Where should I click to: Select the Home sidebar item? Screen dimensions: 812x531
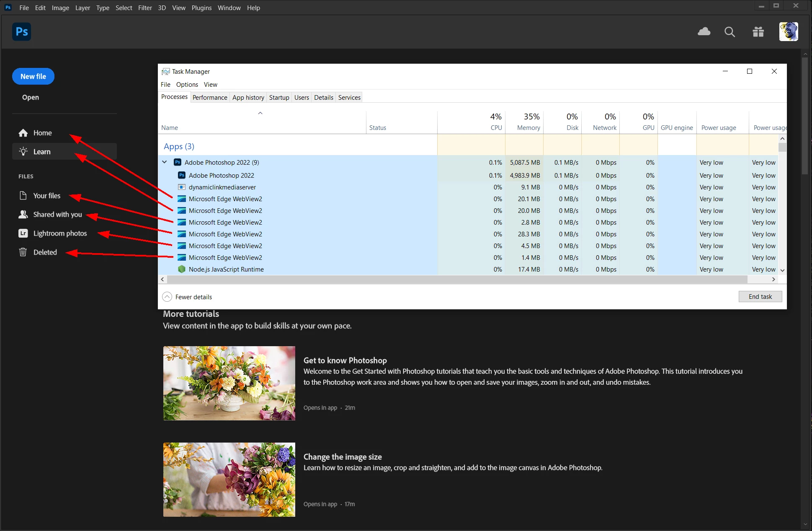[x=42, y=133]
